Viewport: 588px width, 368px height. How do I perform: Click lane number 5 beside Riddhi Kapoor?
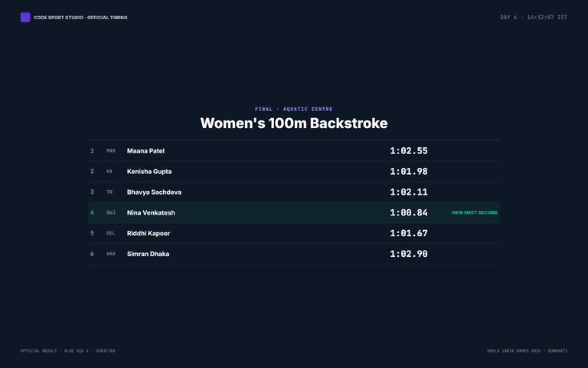point(92,233)
